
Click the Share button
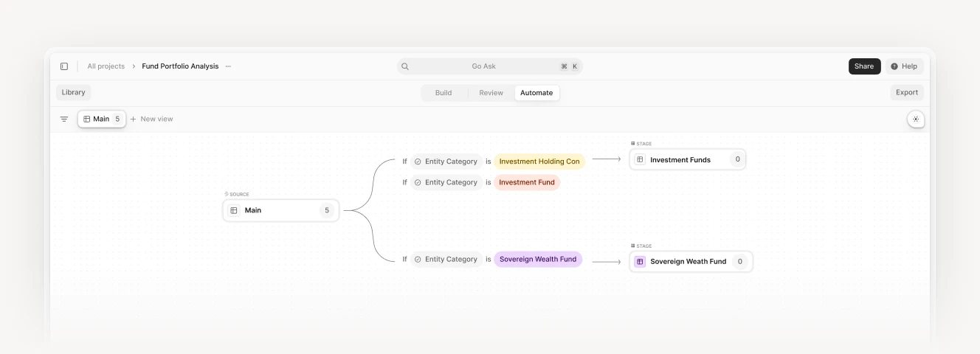click(864, 66)
